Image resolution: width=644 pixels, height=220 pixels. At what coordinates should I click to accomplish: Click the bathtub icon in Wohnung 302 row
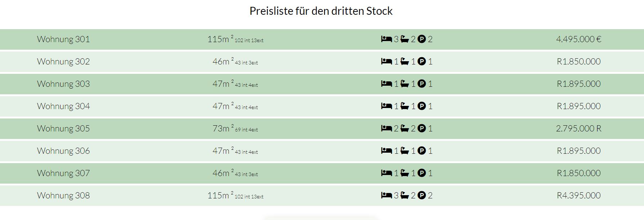404,61
